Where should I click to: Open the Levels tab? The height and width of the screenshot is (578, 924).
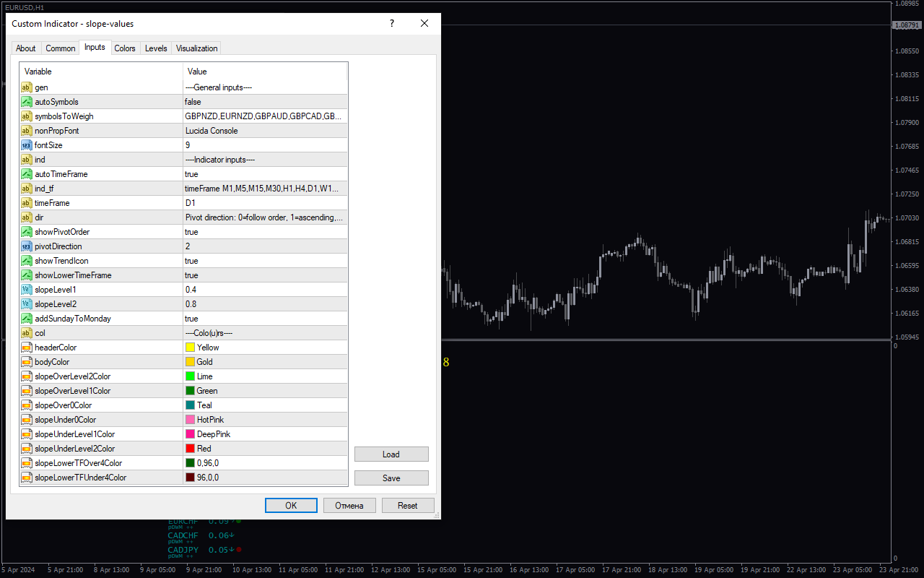click(156, 48)
